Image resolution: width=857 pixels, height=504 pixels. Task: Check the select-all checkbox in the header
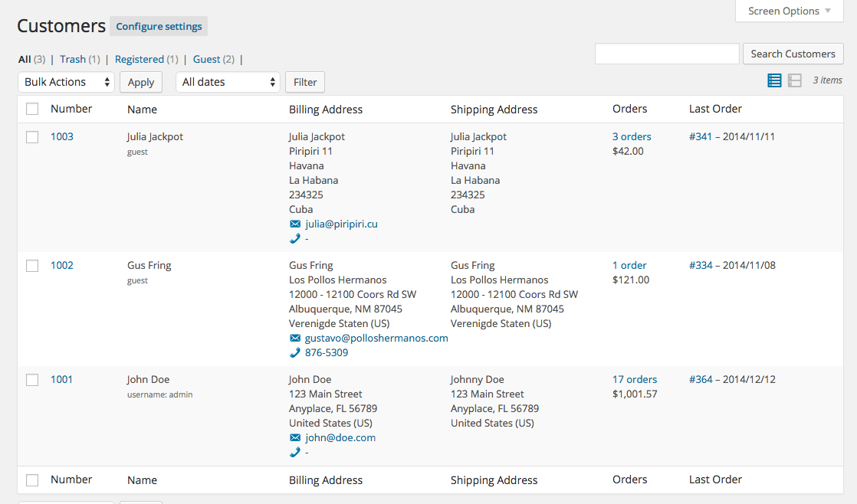(x=32, y=109)
